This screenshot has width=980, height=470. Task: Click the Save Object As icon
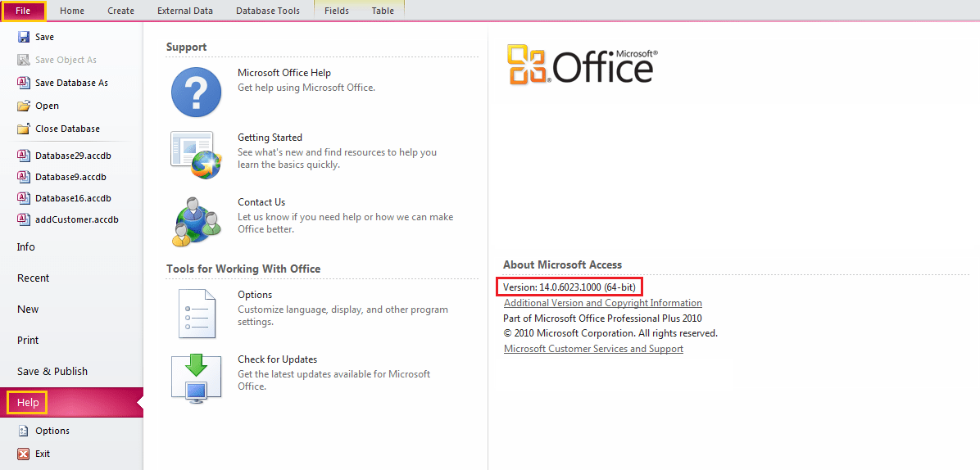[x=24, y=60]
